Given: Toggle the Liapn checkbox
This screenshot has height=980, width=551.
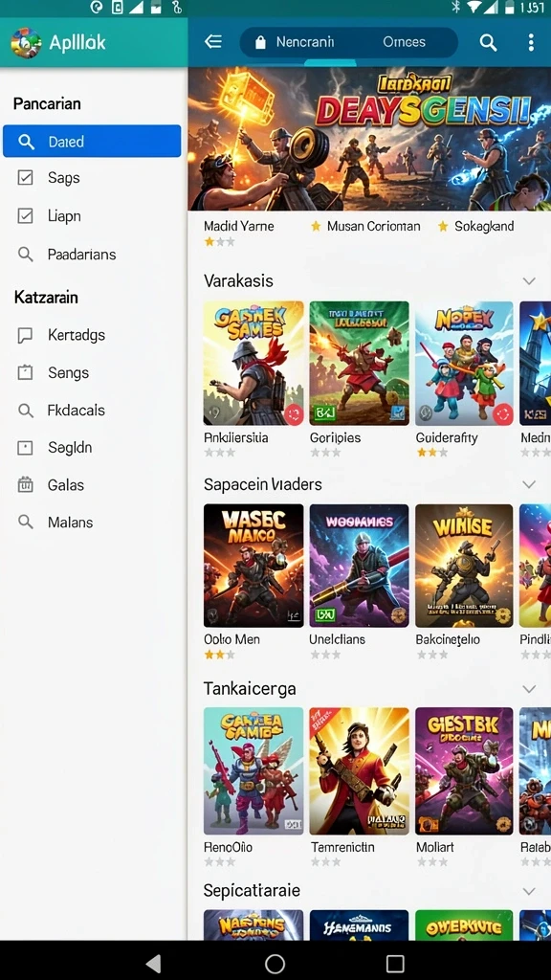Looking at the screenshot, I should 25,216.
